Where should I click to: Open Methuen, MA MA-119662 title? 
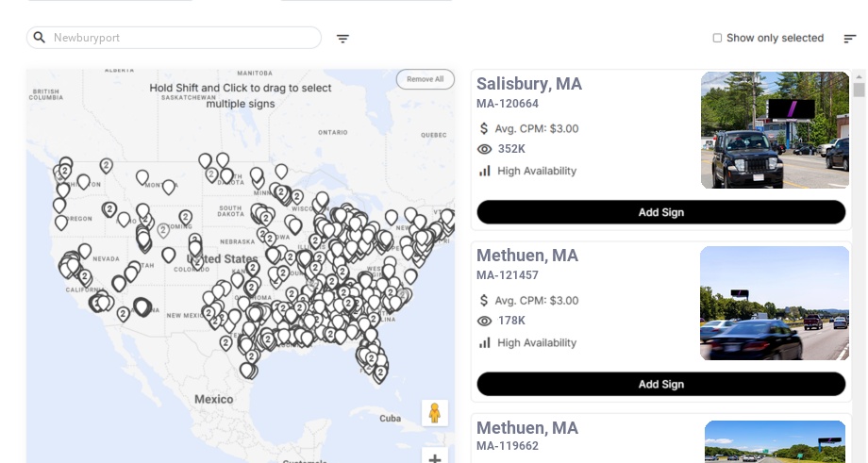(526, 428)
